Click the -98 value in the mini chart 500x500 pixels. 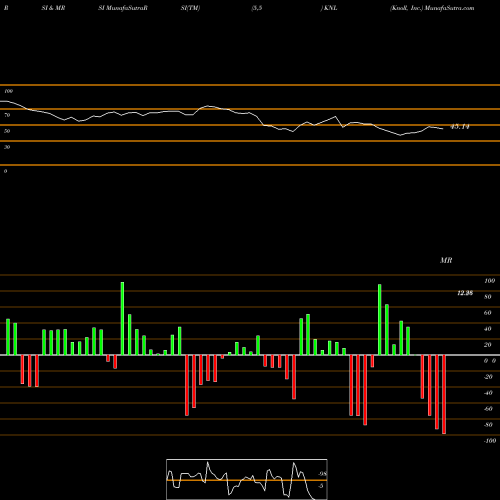tap(322, 474)
